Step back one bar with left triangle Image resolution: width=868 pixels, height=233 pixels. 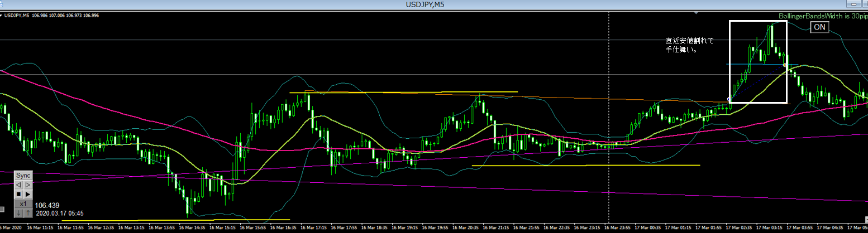coord(18,185)
